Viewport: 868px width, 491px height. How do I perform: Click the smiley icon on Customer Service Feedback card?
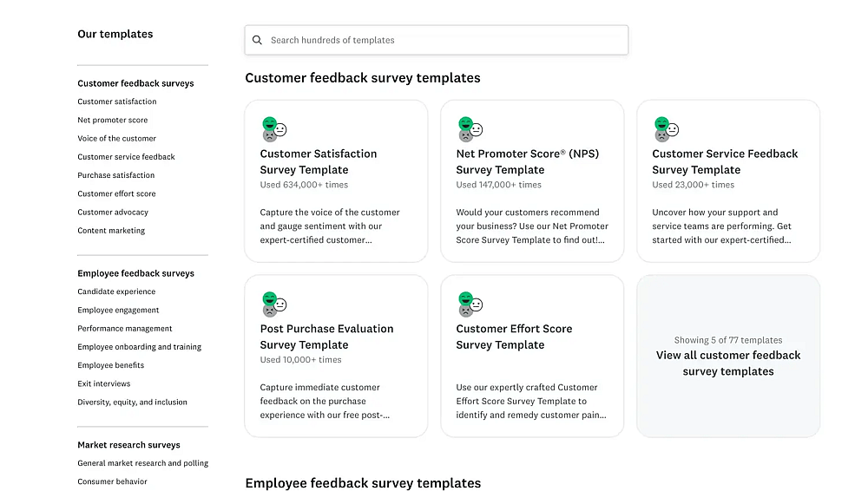coord(666,129)
